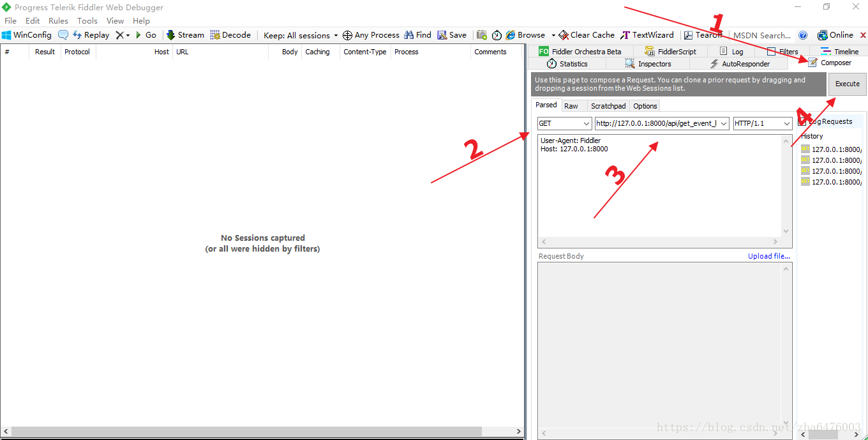The height and width of the screenshot is (440, 868).
Task: Execute the composed request
Action: coord(847,84)
